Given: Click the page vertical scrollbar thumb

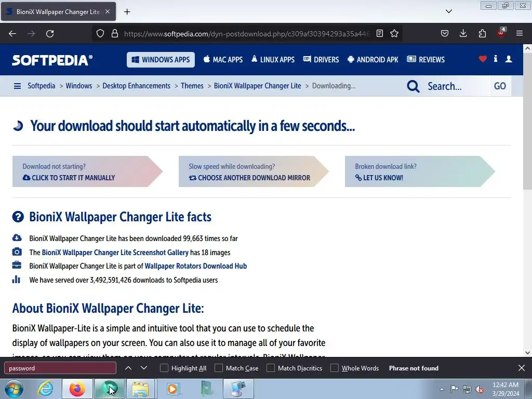Looking at the screenshot, I should (528, 121).
